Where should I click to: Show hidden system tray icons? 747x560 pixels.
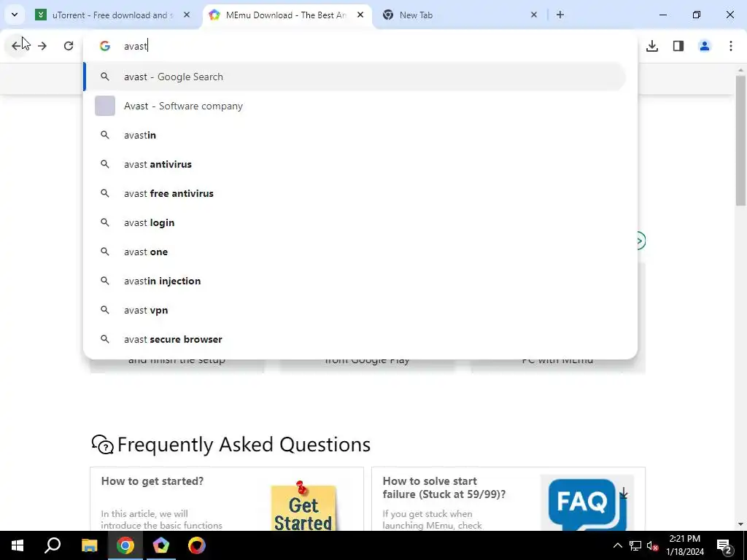617,545
